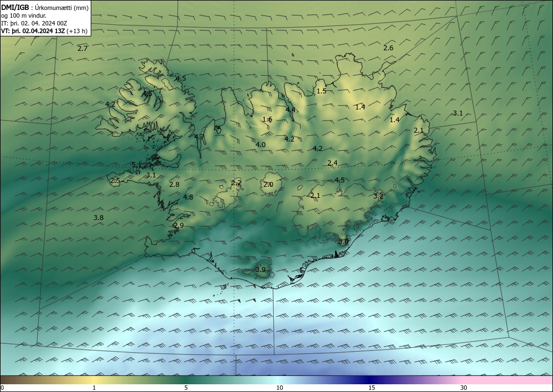Click the 5.1 precipitation value label
This screenshot has width=553, height=392.
point(137,165)
